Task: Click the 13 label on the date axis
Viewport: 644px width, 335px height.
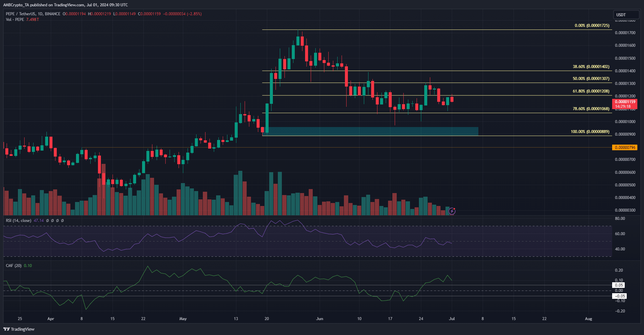Action: (236, 319)
